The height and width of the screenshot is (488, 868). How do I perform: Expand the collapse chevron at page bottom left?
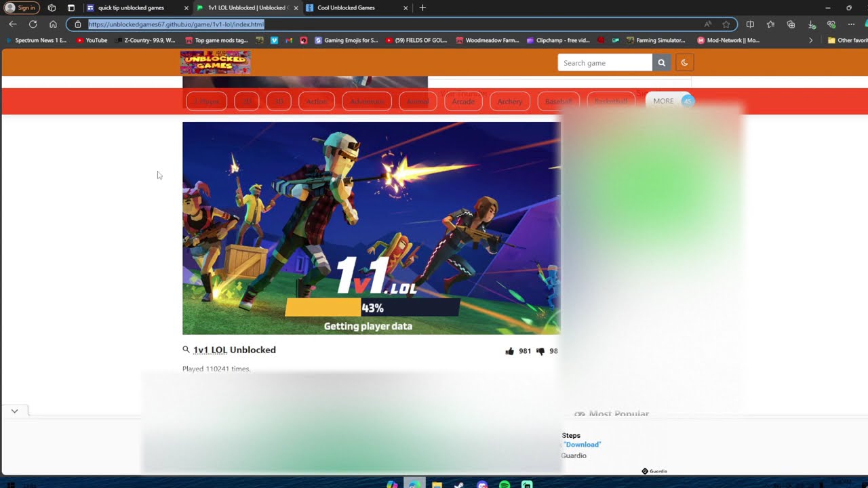point(14,411)
